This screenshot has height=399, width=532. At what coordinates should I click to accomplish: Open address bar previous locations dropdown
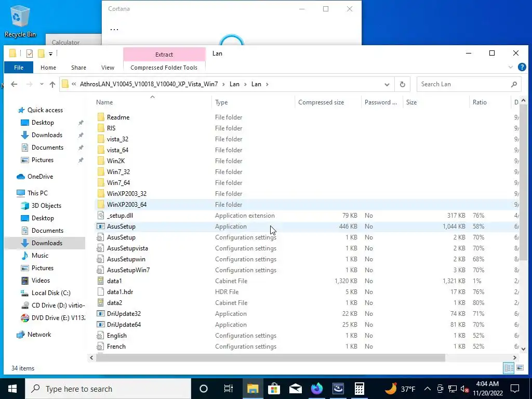click(387, 85)
